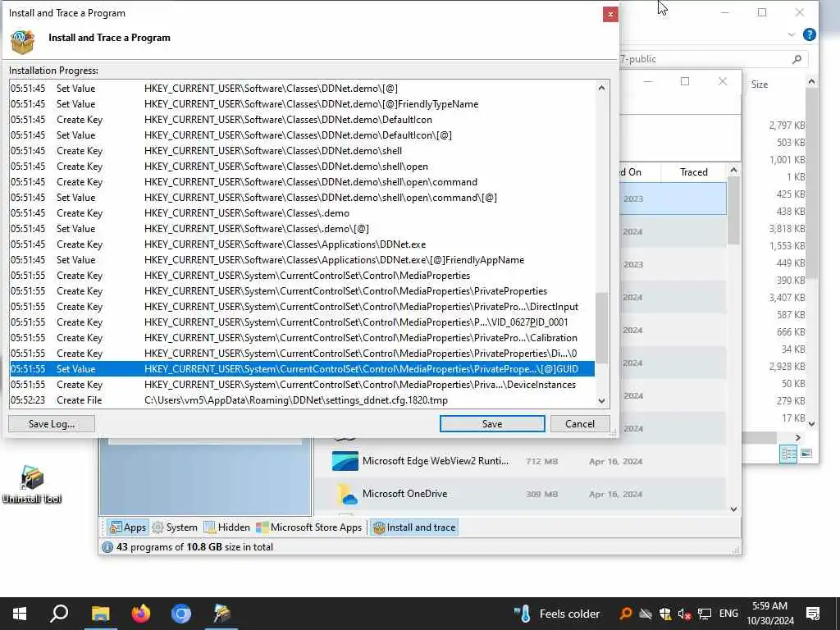Click the Size column header in Explorer
The height and width of the screenshot is (630, 840).
pos(759,84)
